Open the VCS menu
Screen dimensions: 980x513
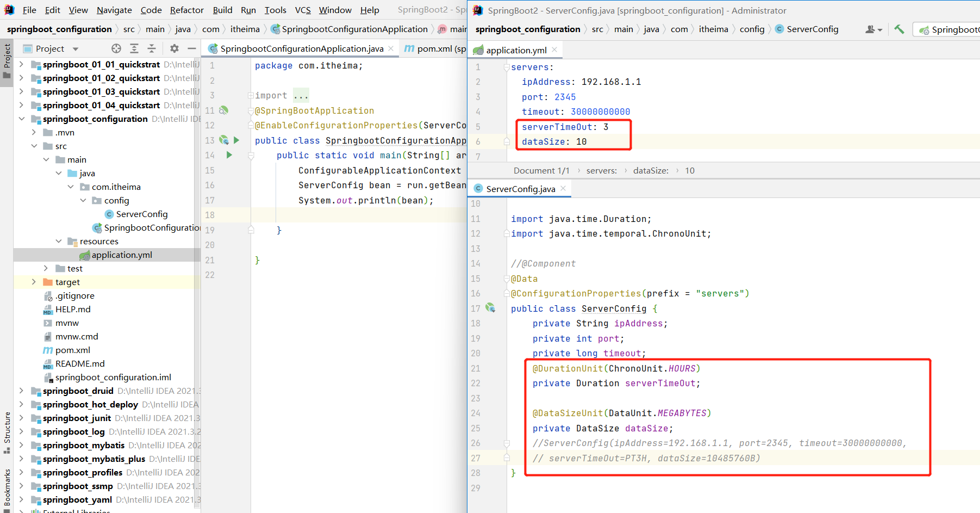[303, 10]
